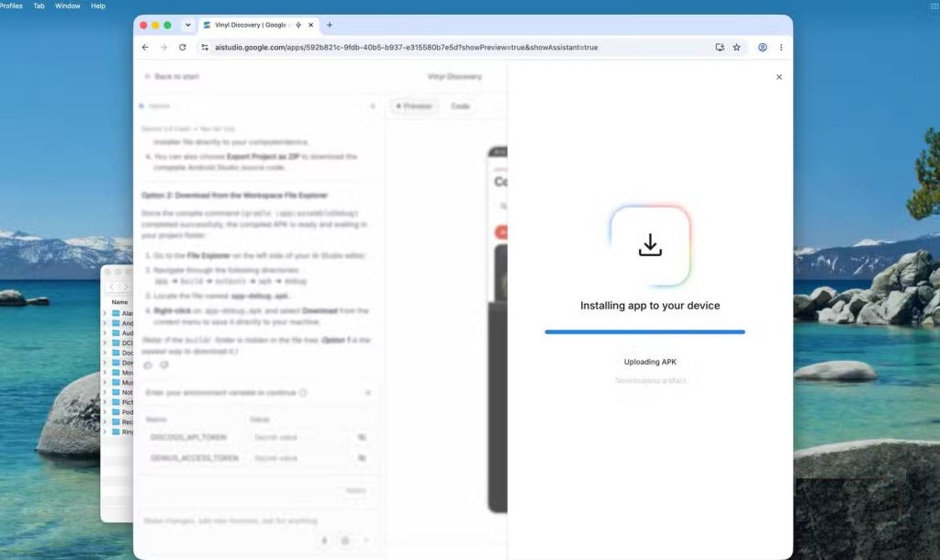The image size is (940, 560).
Task: Bookmark this page with the star icon
Action: [737, 48]
